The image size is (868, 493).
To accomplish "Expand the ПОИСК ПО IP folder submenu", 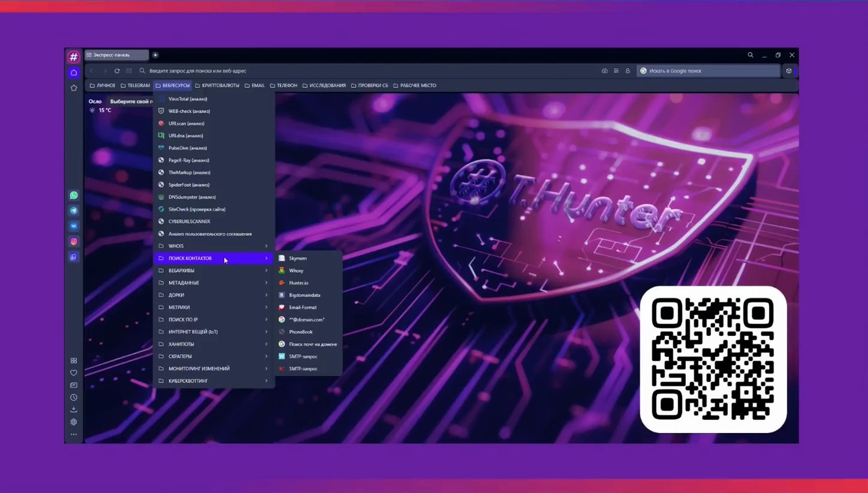I will click(214, 320).
